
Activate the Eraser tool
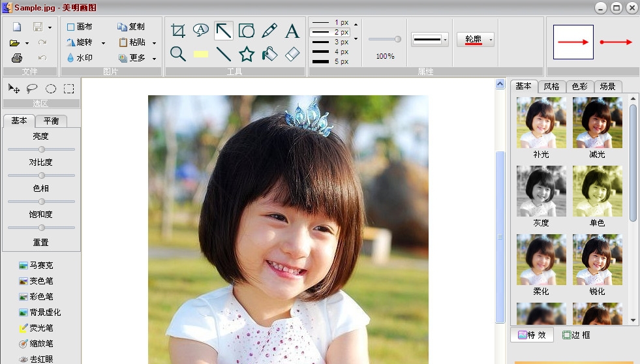(292, 53)
